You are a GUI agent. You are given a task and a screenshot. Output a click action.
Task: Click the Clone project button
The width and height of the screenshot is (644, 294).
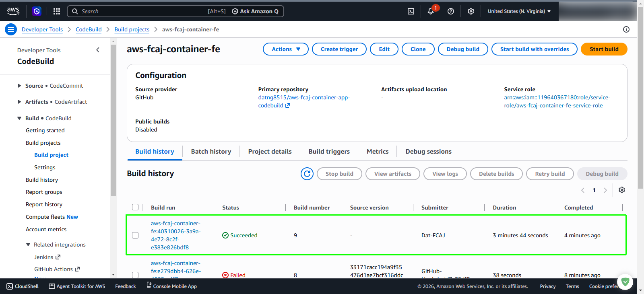point(418,49)
